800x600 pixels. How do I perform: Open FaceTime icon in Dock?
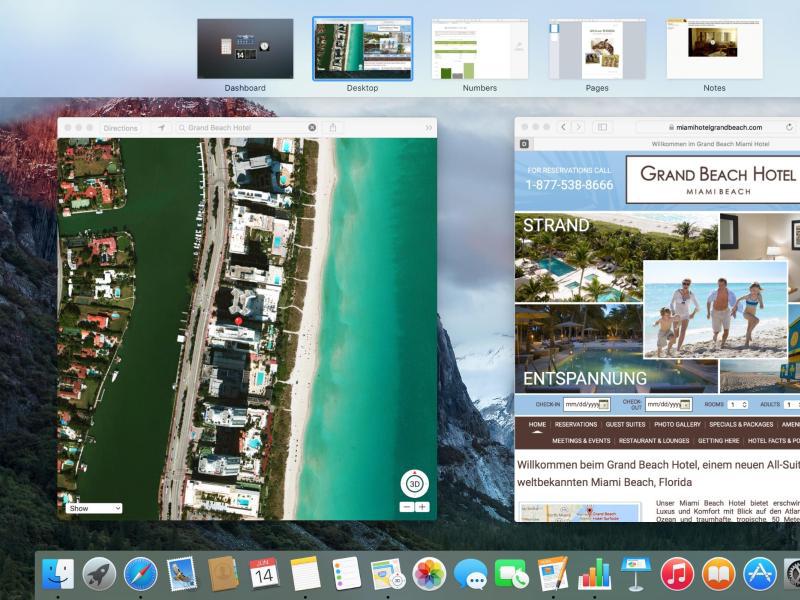[512, 573]
